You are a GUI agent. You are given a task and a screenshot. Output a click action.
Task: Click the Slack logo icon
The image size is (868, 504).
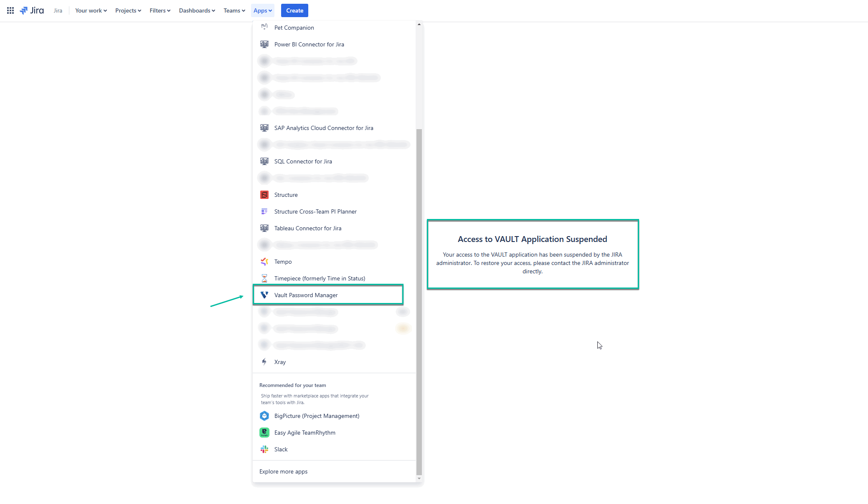click(x=264, y=449)
